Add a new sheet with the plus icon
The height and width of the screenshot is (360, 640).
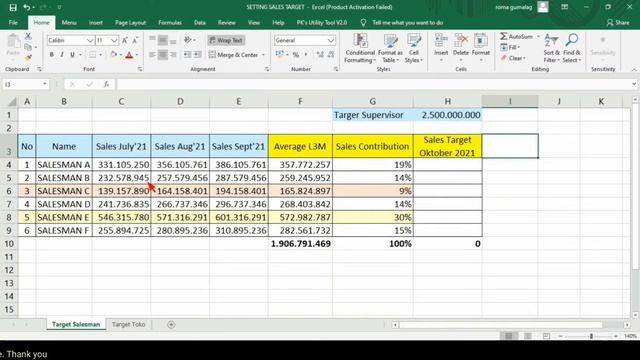pos(171,324)
